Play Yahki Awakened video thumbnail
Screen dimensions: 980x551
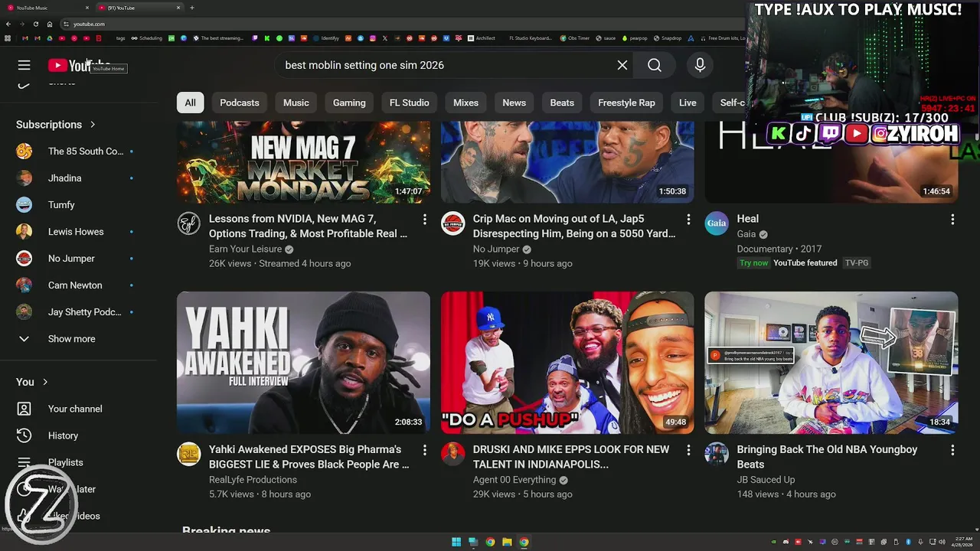[x=303, y=363]
